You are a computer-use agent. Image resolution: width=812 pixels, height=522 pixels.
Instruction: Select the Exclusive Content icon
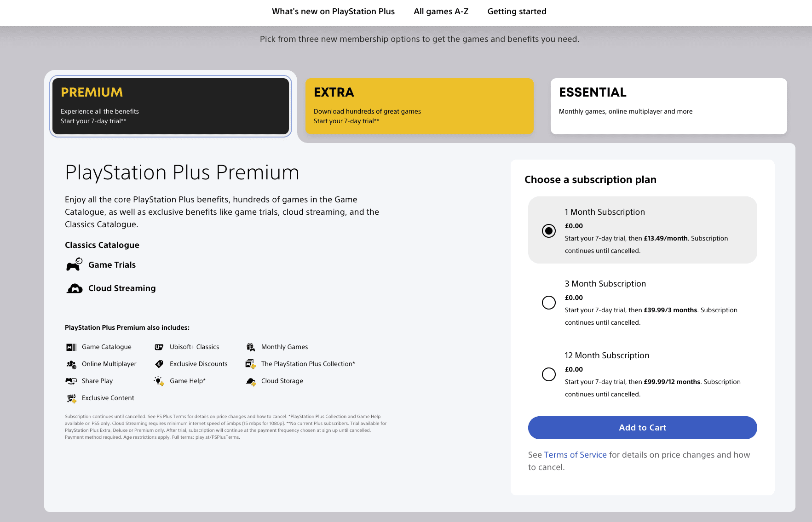coord(72,398)
